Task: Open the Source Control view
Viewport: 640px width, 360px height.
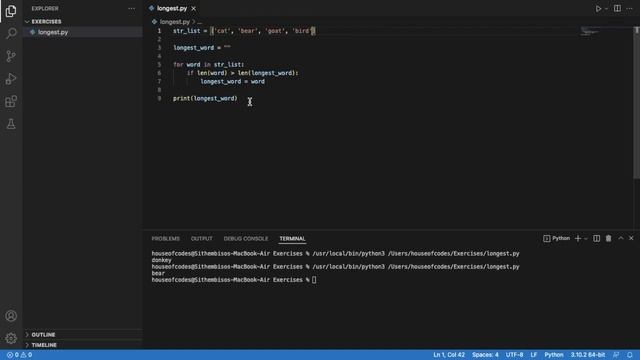Action: (11, 56)
